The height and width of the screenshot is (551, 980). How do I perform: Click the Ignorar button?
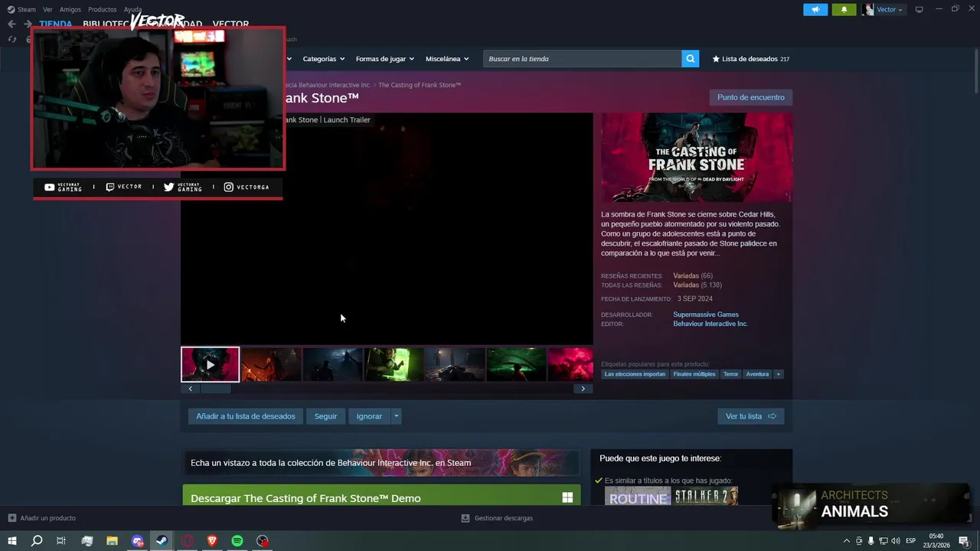(x=369, y=416)
